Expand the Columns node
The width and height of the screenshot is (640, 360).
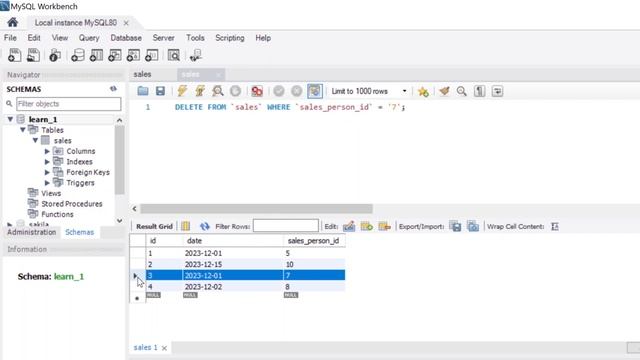pos(47,151)
